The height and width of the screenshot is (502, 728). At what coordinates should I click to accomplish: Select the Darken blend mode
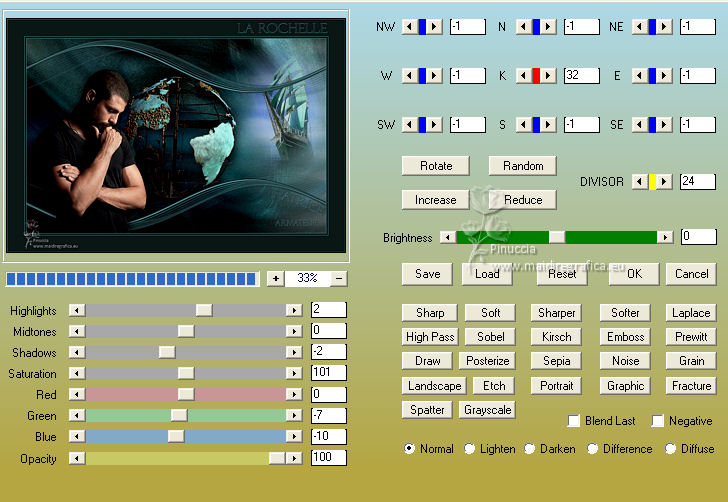pyautogui.click(x=529, y=449)
